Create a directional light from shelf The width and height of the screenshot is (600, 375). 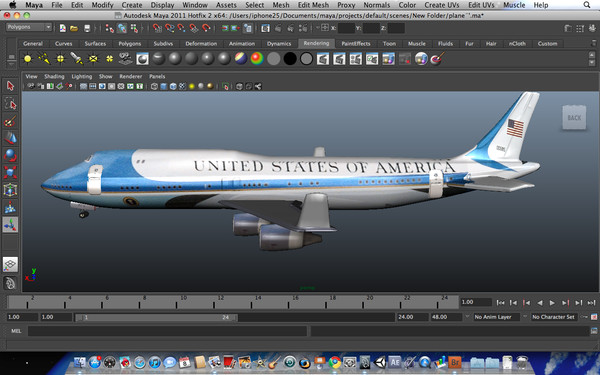click(x=44, y=59)
